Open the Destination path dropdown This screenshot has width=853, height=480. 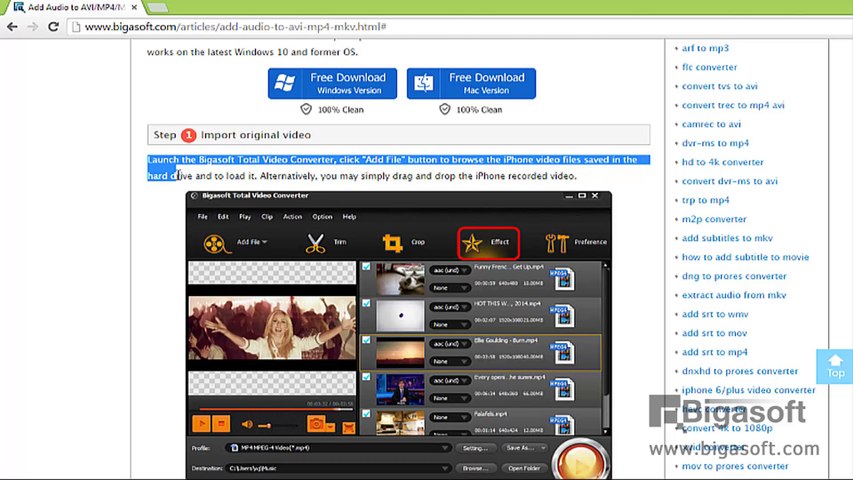click(x=338, y=468)
